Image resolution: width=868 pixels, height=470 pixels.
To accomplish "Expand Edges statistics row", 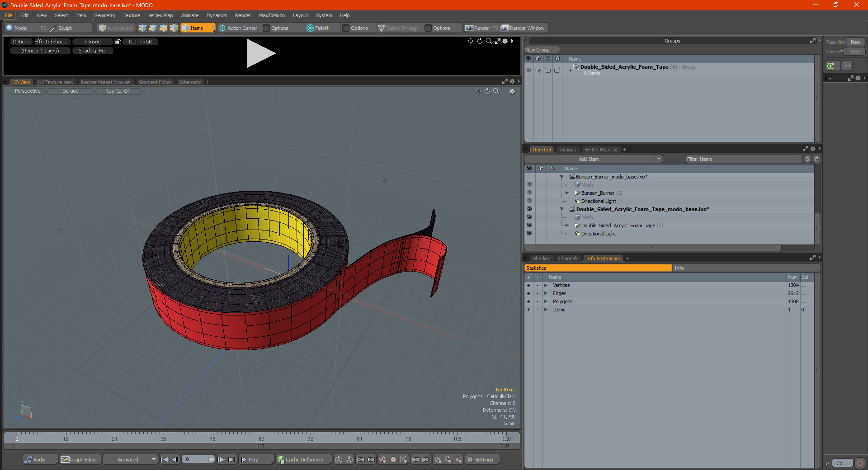I will [546, 293].
